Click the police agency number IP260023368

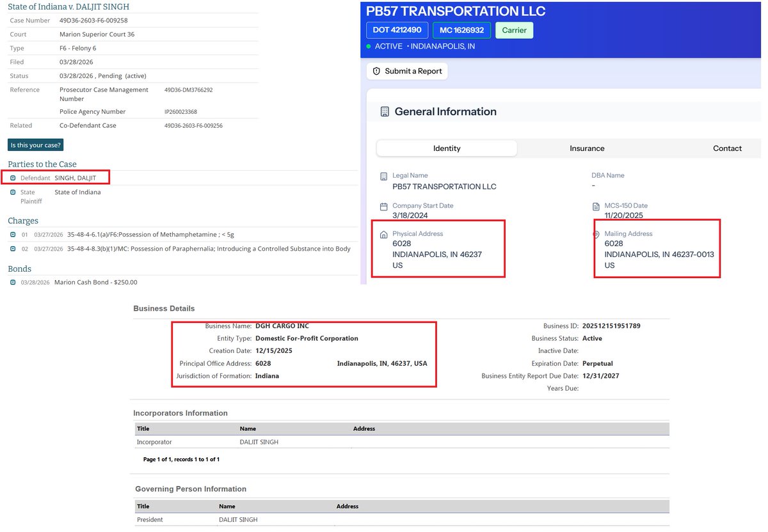pos(181,112)
